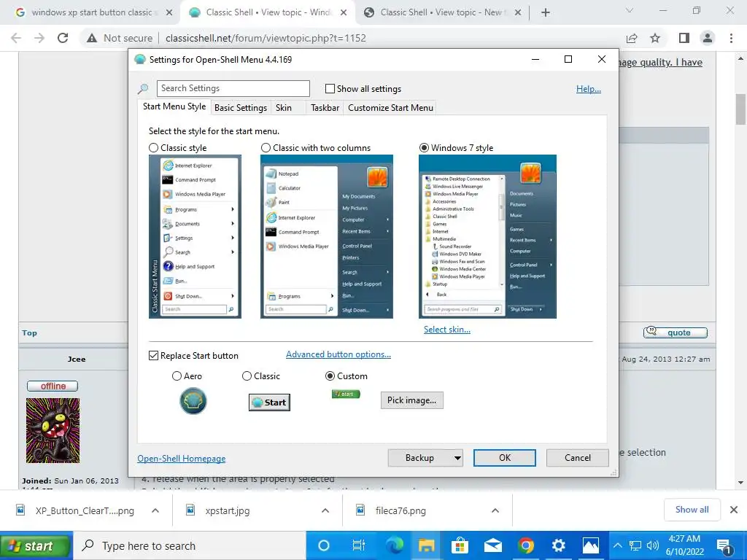Open the Chrome profile avatar

708,38
